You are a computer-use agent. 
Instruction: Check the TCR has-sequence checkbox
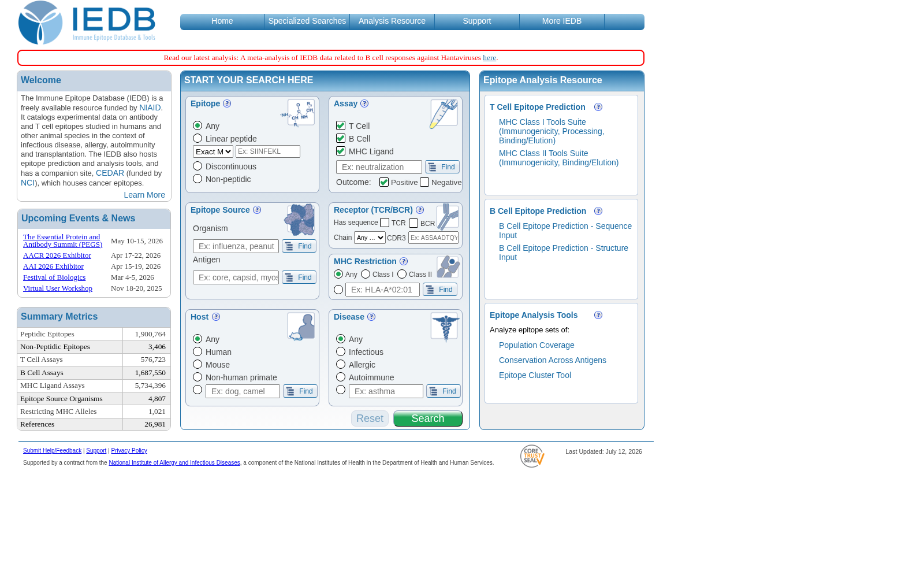385,223
